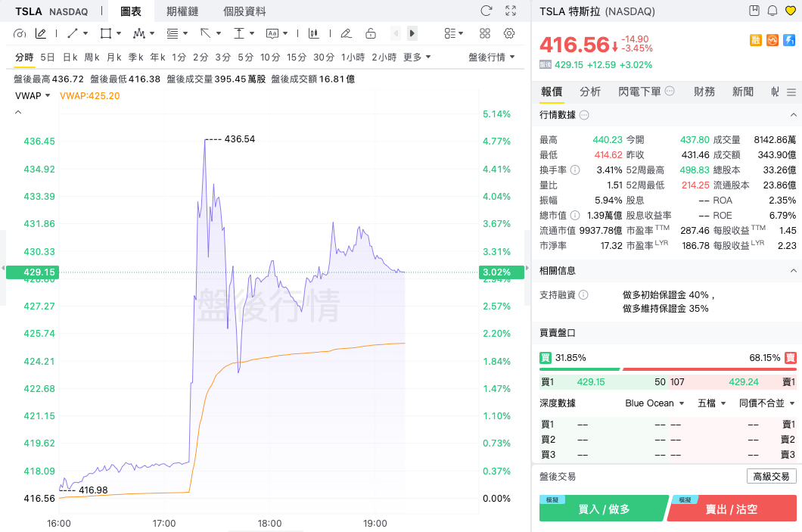Switch to the 新聞 tab
Screen dimensions: 802x532
tap(743, 92)
